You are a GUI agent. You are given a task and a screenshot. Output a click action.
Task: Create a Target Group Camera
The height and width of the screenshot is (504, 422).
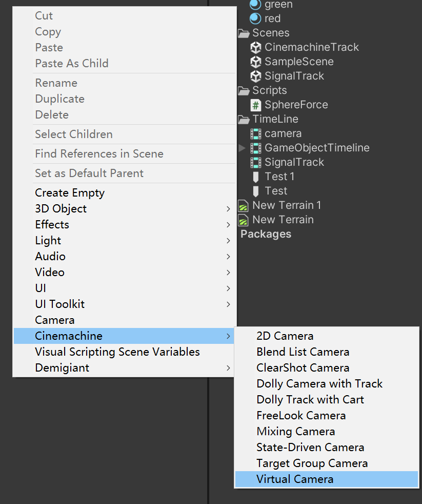point(327,463)
